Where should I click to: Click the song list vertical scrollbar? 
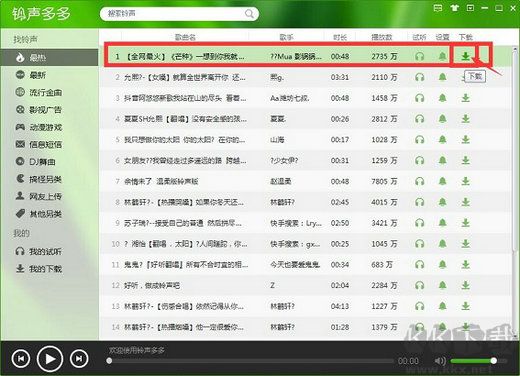click(515, 150)
